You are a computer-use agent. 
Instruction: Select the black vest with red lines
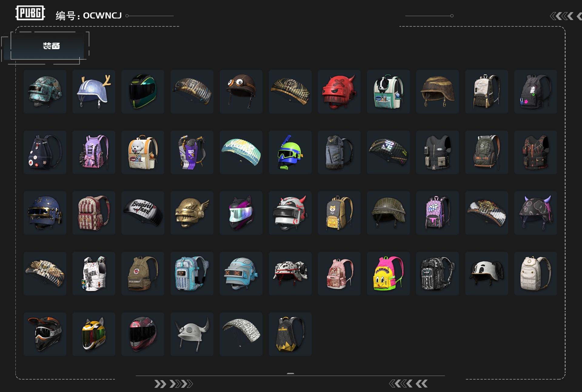pos(536,152)
